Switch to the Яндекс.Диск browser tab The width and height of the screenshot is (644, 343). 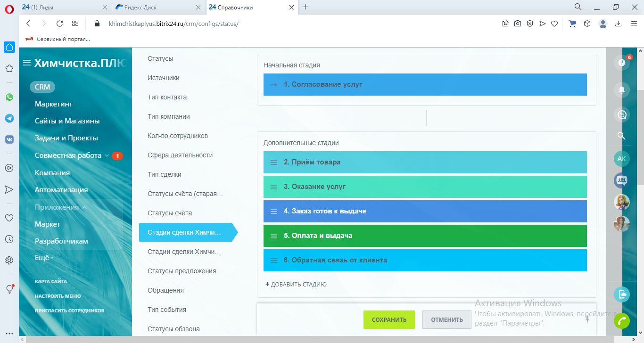[x=159, y=7]
